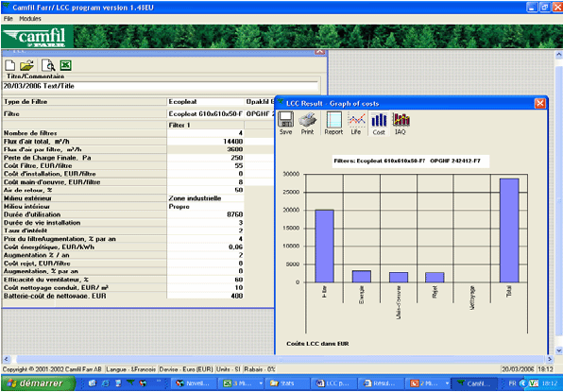Open the Modules menu
This screenshot has width=563, height=392.
click(30, 19)
